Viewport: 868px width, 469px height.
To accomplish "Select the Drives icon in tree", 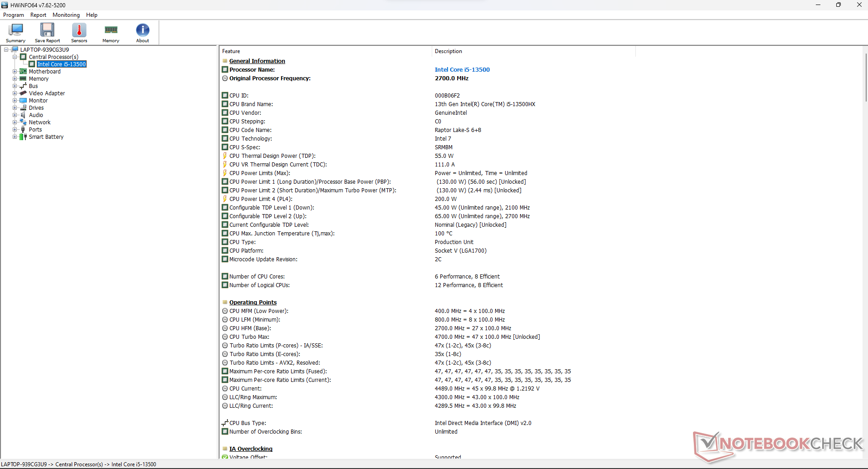I will pyautogui.click(x=23, y=108).
